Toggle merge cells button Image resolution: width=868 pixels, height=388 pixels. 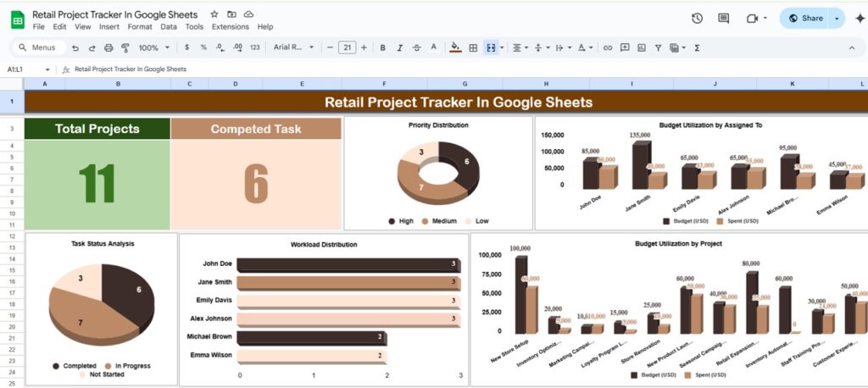pyautogui.click(x=491, y=48)
